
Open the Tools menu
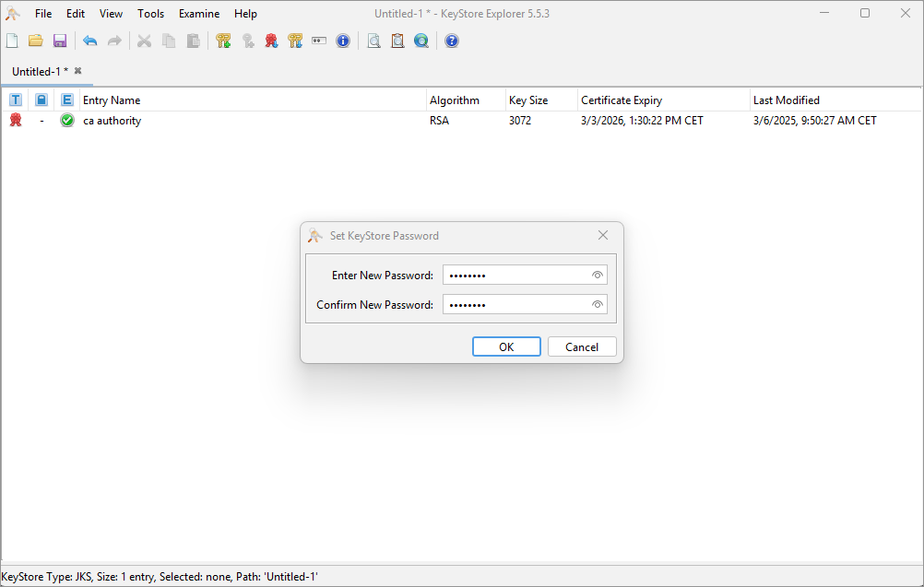coord(150,14)
